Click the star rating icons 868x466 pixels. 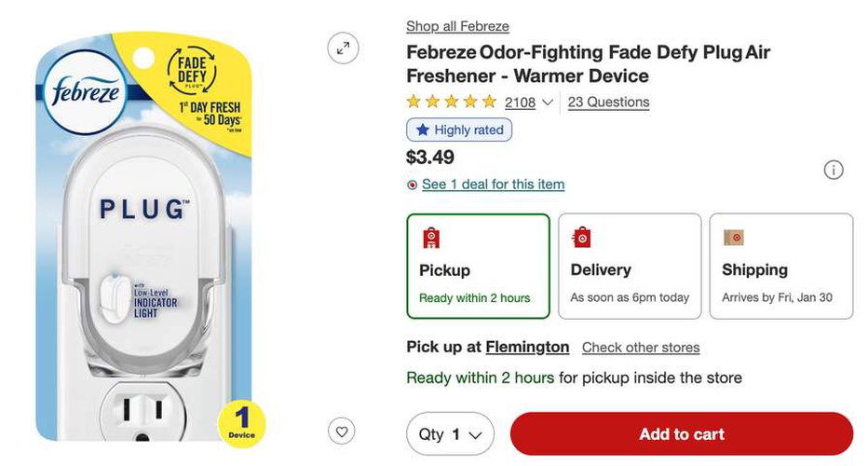pyautogui.click(x=451, y=102)
